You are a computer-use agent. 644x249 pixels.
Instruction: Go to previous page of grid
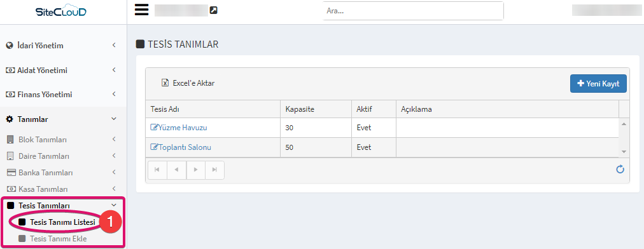click(x=177, y=170)
